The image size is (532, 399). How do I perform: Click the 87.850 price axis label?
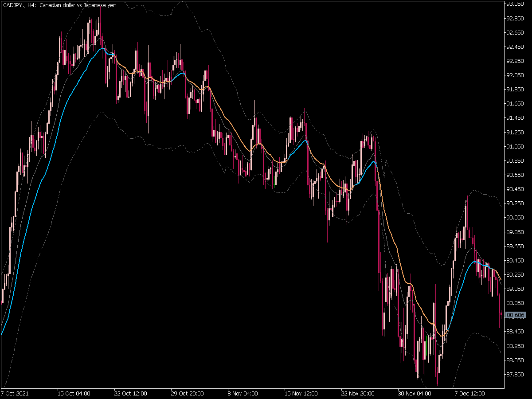[x=516, y=374]
